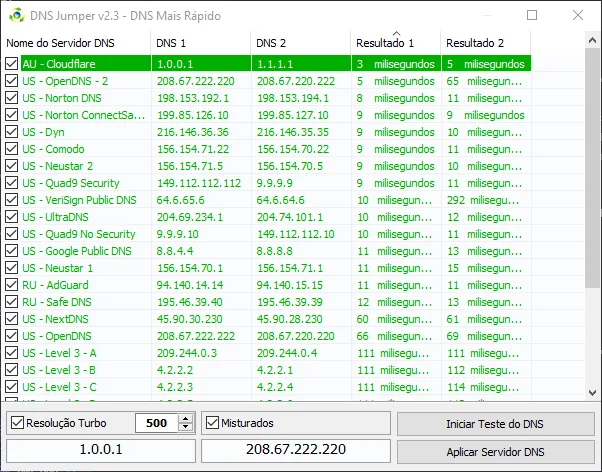Click the DNS 1 address 45.90.30.230
Screen dimensions: 602x472
[190, 319]
